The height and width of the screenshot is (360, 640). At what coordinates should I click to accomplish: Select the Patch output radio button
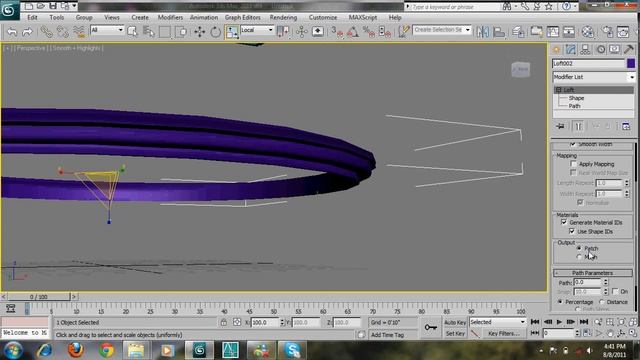579,248
